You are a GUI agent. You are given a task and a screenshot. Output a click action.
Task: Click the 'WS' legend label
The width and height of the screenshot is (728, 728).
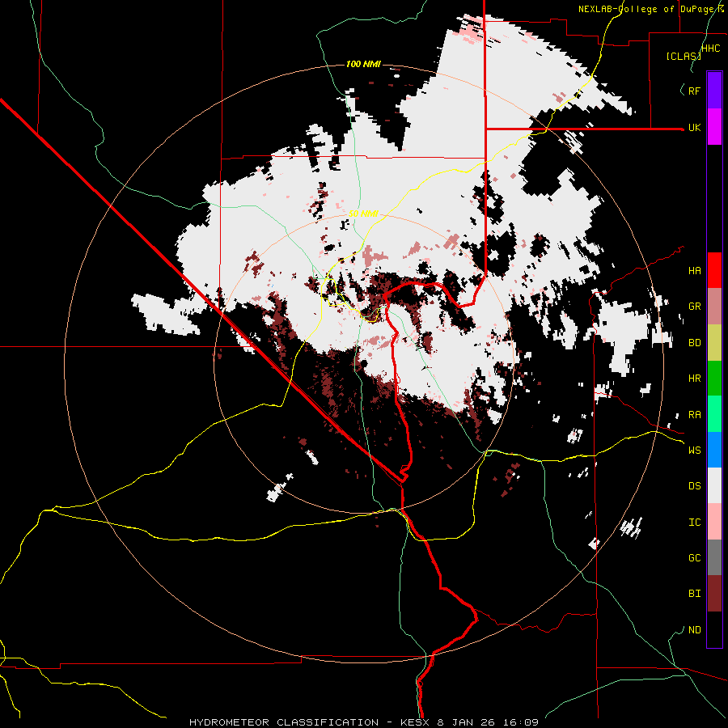click(694, 450)
